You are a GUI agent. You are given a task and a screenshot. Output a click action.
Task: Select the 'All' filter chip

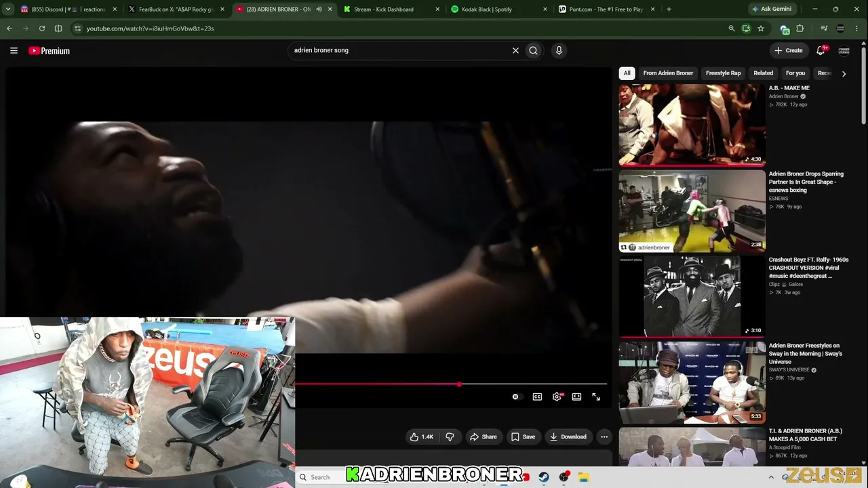coord(627,73)
